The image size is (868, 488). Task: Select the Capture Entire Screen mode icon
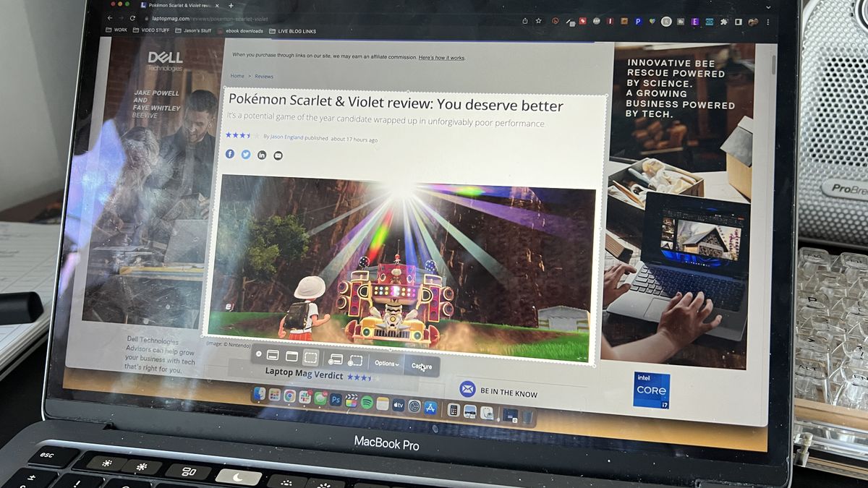point(273,356)
